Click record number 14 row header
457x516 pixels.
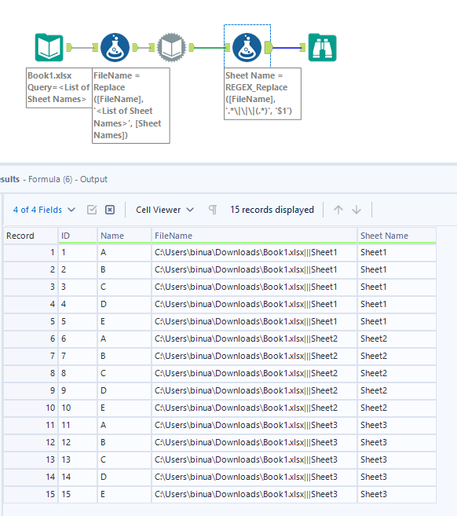31,477
